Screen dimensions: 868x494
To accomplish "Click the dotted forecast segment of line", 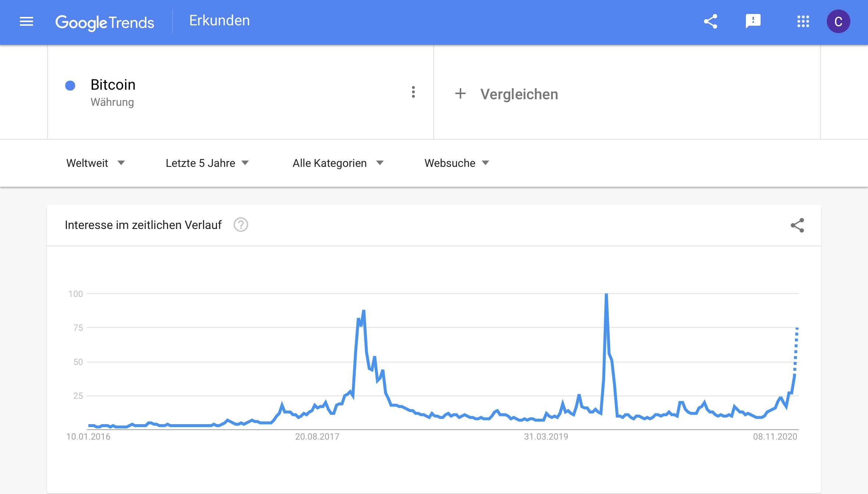I will pyautogui.click(x=796, y=349).
